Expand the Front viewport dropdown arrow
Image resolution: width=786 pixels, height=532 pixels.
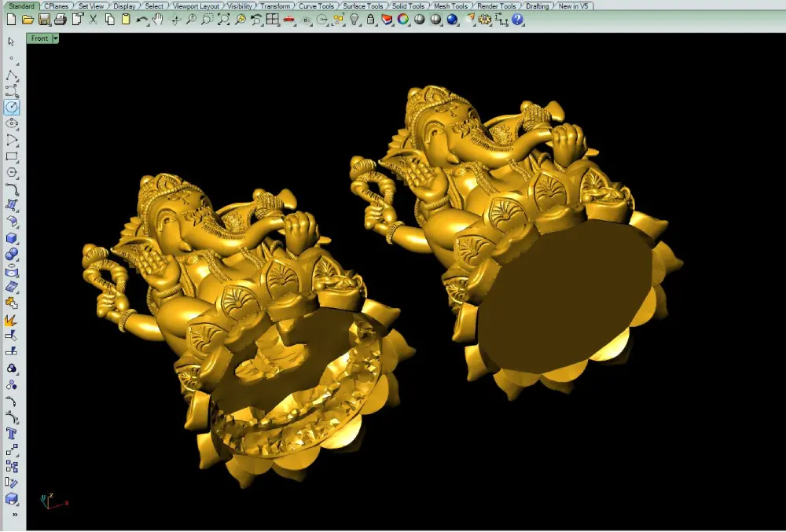[x=56, y=38]
